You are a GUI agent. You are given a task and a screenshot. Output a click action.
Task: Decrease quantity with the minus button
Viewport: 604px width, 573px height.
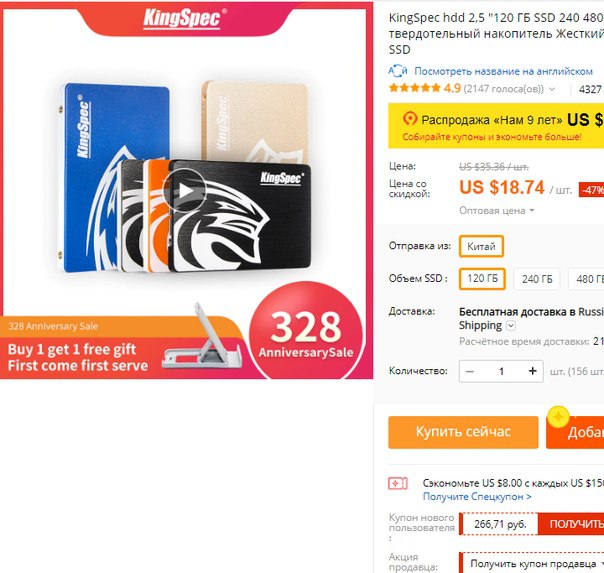pos(470,371)
